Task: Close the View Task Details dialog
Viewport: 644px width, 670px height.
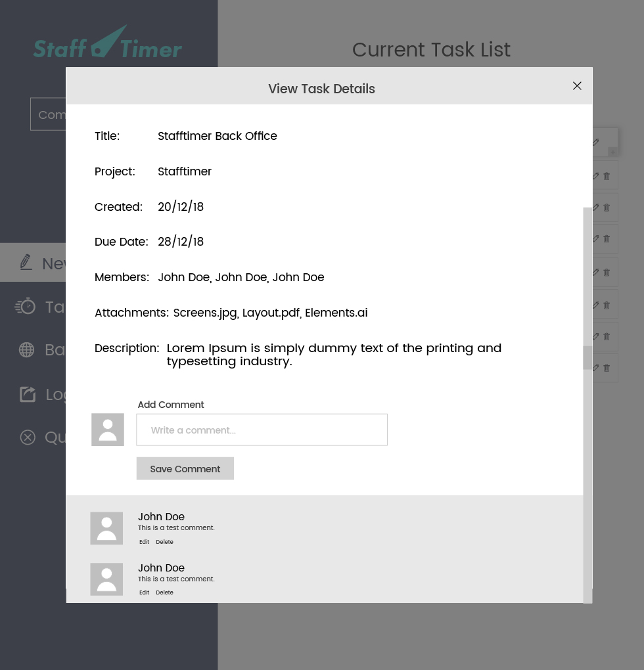Action: pos(577,86)
